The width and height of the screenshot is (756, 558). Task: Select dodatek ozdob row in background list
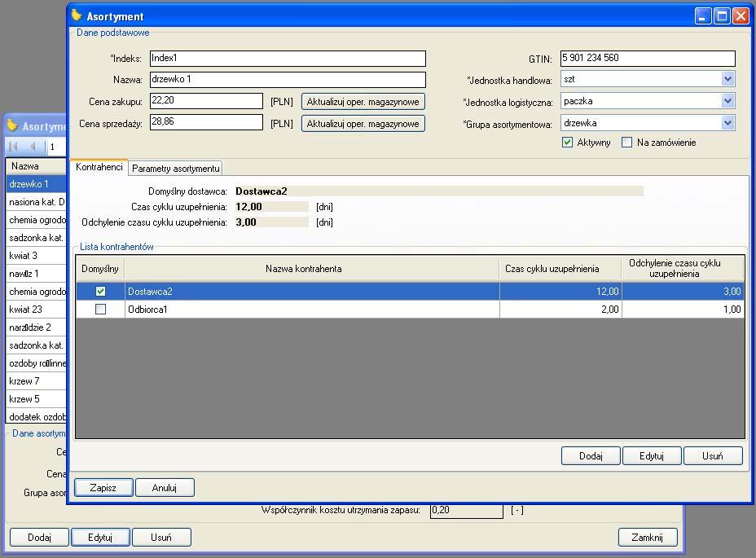[37, 417]
